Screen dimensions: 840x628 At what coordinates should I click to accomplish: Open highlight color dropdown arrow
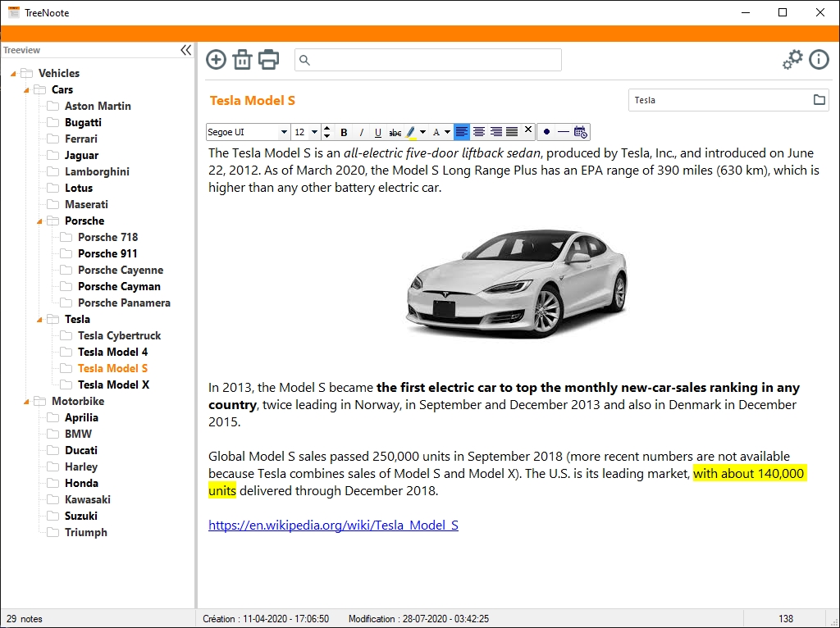tap(422, 132)
